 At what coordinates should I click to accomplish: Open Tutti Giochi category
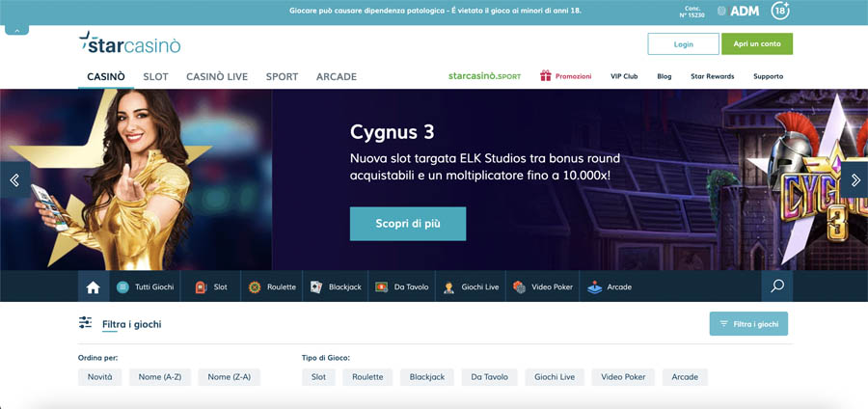[x=145, y=287]
